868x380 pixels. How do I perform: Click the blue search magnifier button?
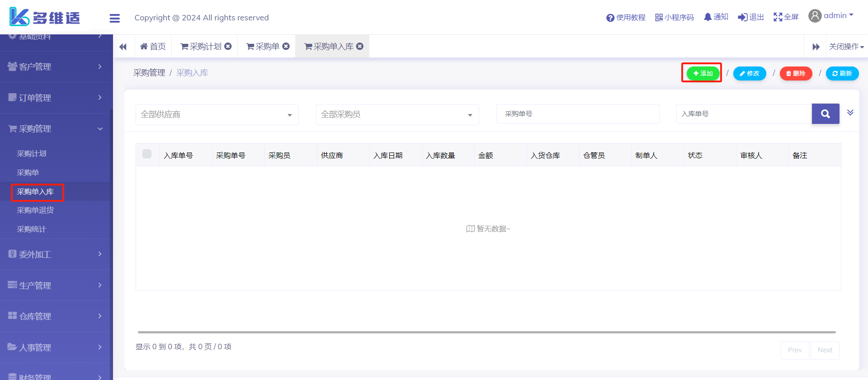[825, 114]
